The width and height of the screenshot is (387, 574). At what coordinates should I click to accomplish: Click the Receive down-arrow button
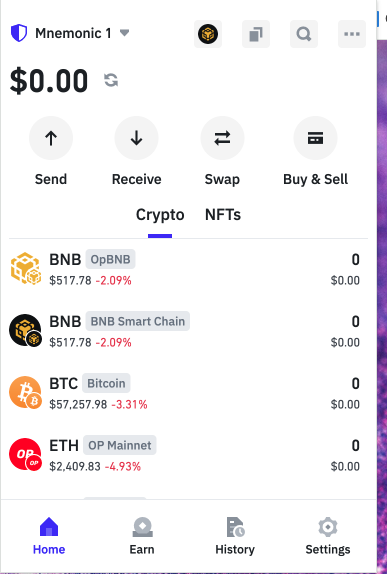click(x=137, y=138)
